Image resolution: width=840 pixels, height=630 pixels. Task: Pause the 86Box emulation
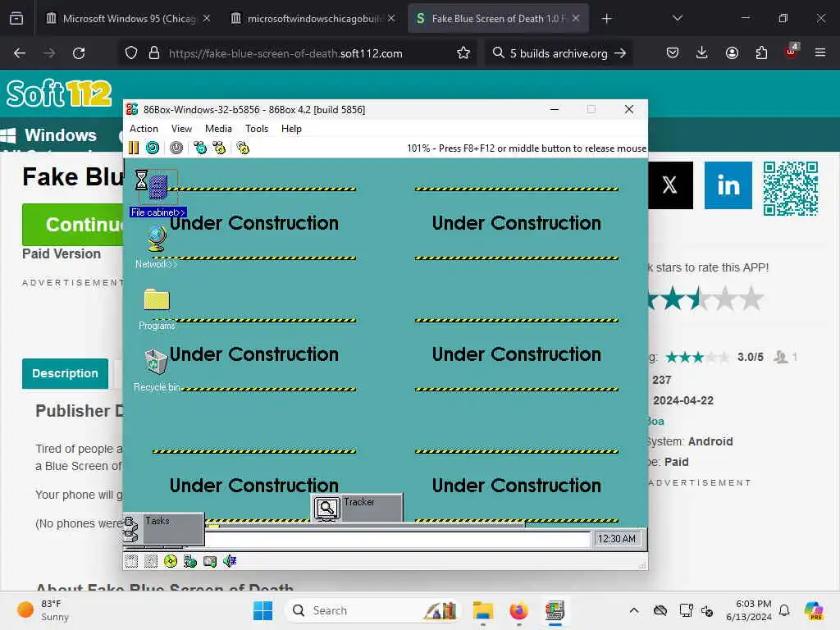134,148
